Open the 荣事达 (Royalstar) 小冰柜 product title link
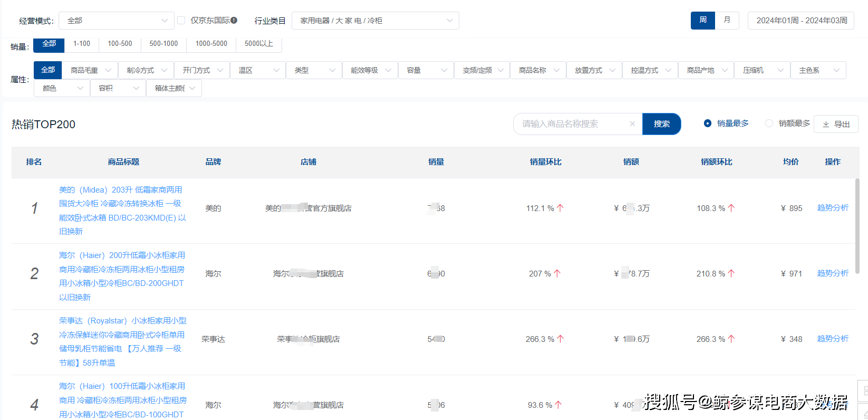Screen dimensions: 868x420 click(122, 341)
